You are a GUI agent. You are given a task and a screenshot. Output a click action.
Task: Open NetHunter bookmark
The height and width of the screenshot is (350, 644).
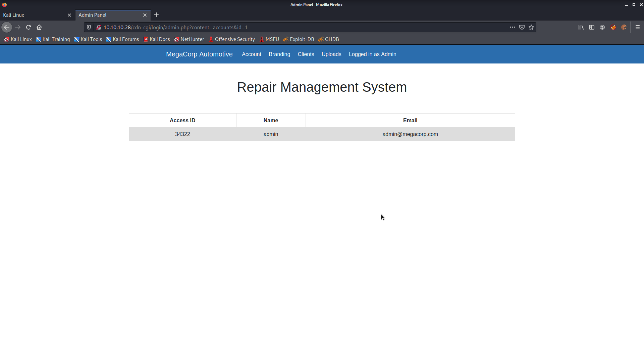point(189,39)
